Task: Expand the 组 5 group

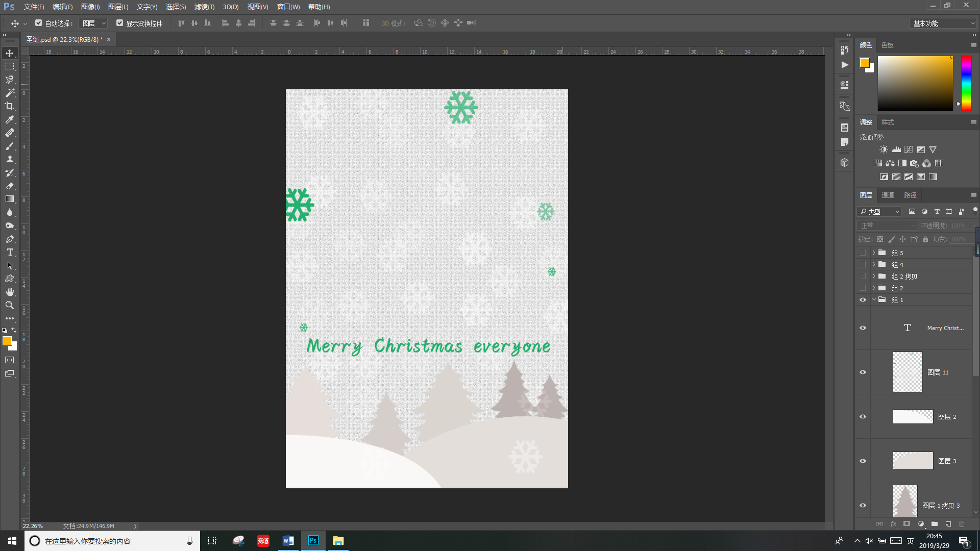Action: click(x=874, y=253)
